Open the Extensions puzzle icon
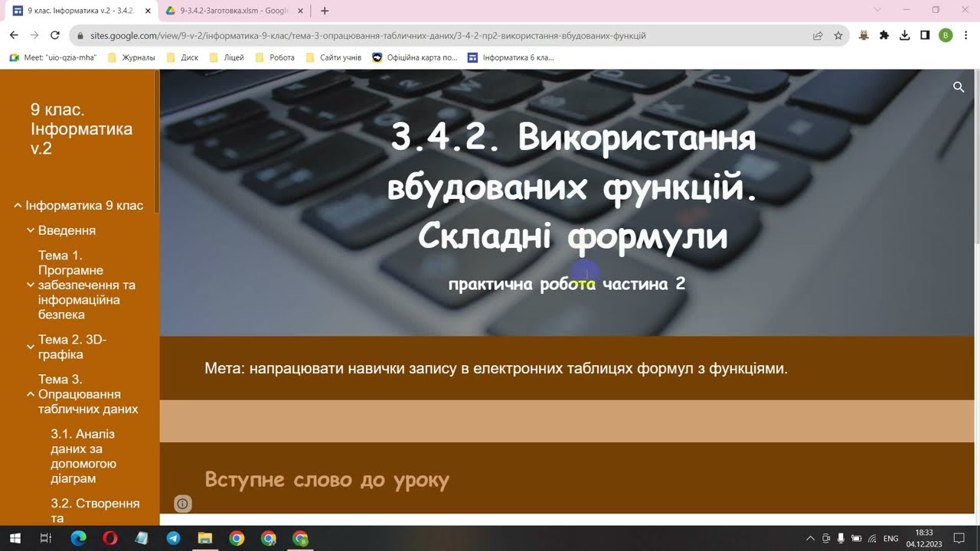 coord(884,35)
